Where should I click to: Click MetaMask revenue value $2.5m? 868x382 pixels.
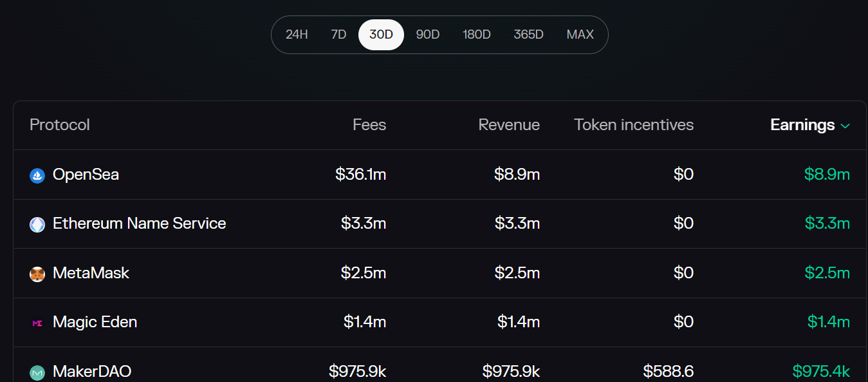pyautogui.click(x=517, y=273)
